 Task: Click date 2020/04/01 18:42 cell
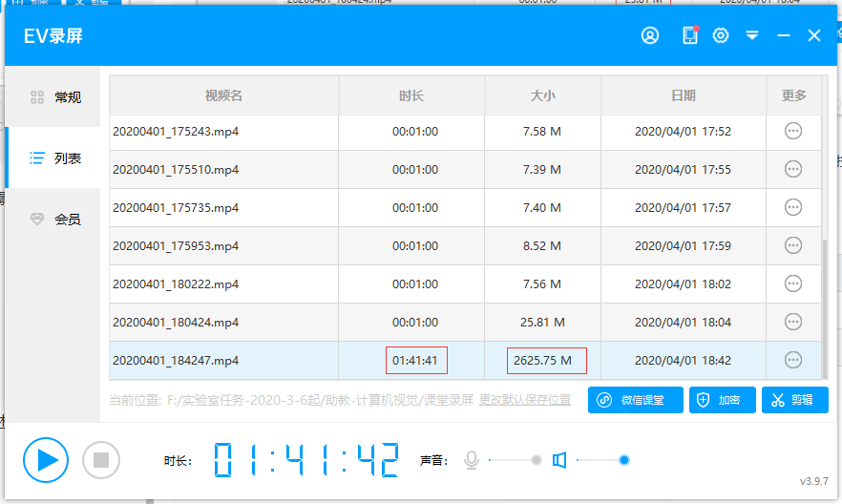684,360
